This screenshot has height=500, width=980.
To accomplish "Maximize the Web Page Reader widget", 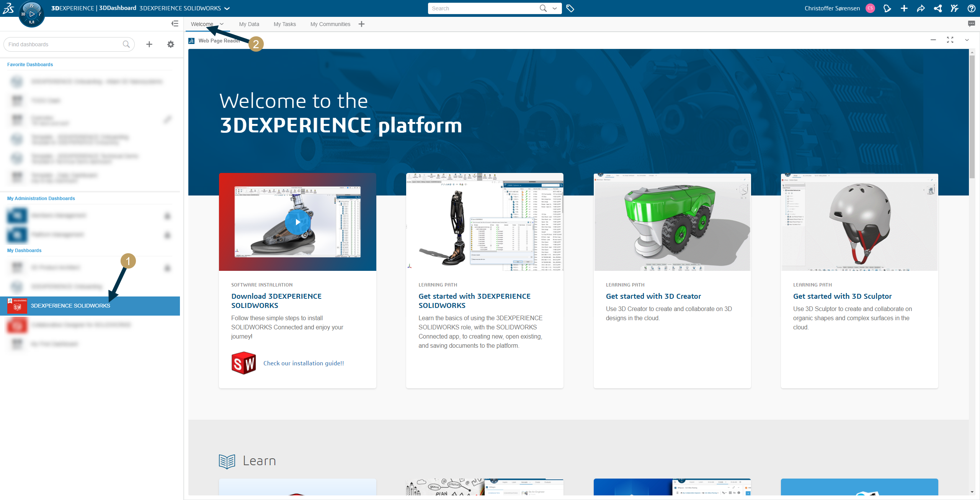I will pos(950,40).
